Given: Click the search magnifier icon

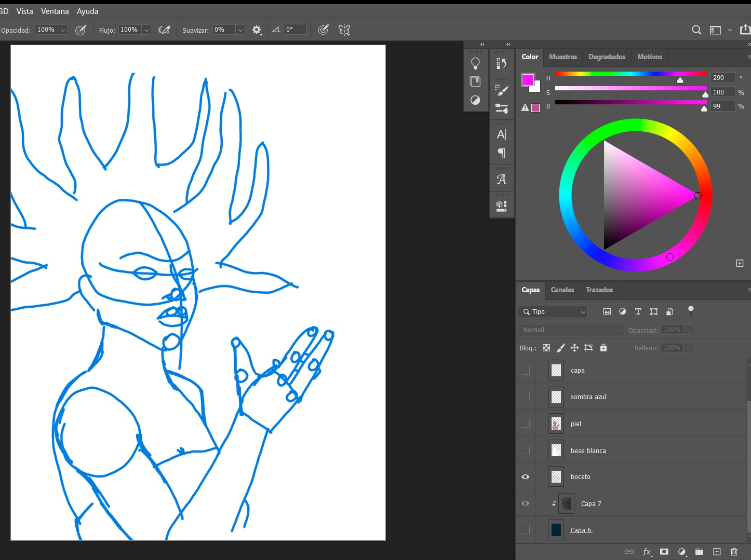Looking at the screenshot, I should pyautogui.click(x=696, y=30).
